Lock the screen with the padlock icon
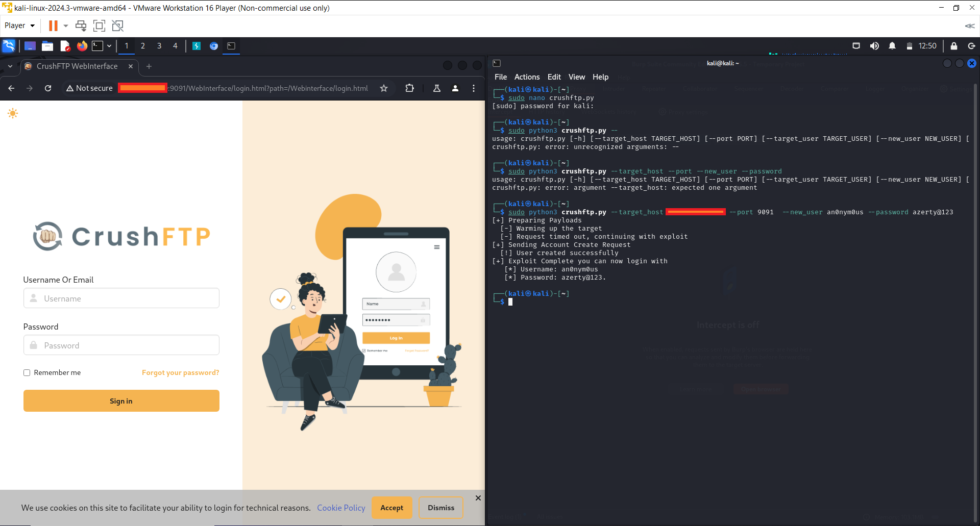Image resolution: width=980 pixels, height=526 pixels. pyautogui.click(x=953, y=46)
